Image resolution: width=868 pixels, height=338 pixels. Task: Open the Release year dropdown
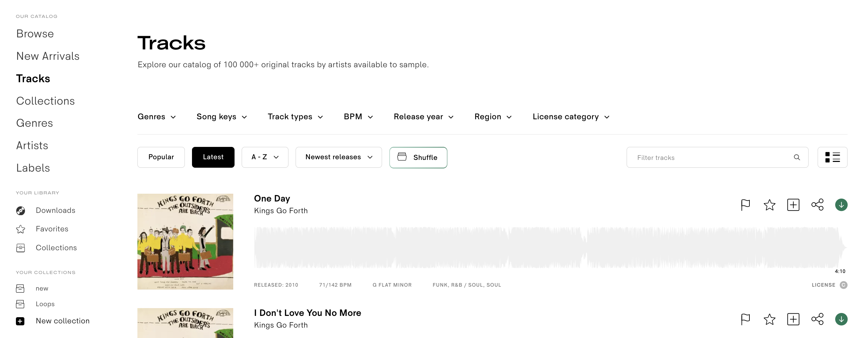[424, 117]
